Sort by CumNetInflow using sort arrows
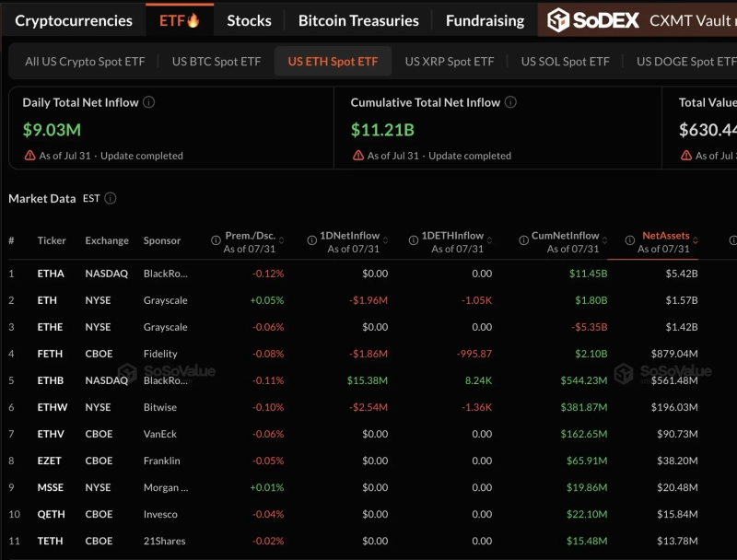The width and height of the screenshot is (737, 560). pyautogui.click(x=604, y=240)
